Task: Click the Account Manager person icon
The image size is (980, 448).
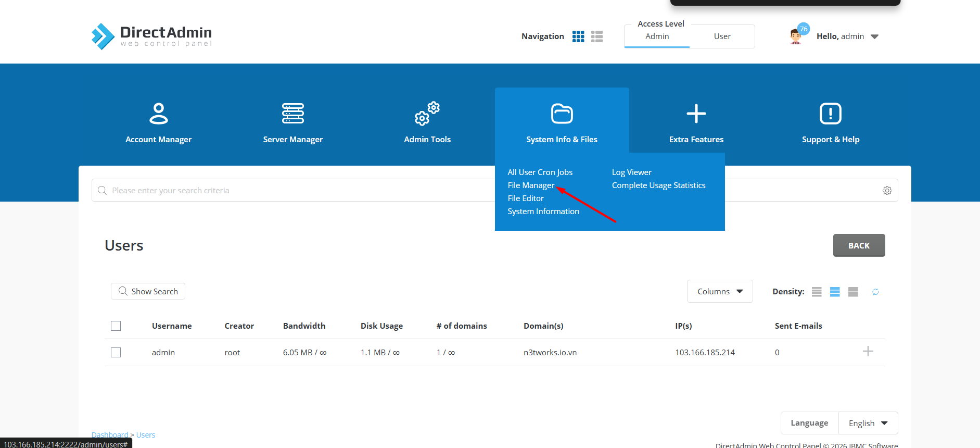Action: [158, 114]
